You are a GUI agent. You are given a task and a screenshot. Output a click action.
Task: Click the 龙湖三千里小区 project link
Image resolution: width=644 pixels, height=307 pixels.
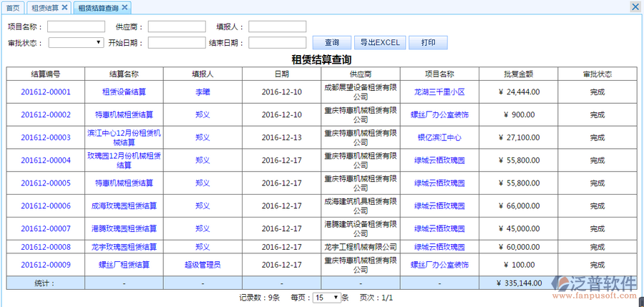point(439,92)
